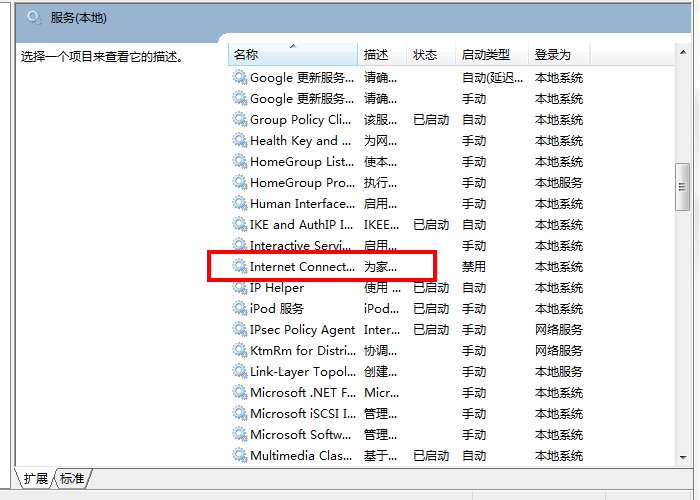Click 禁用 startup type of Internet Connection
The width and height of the screenshot is (700, 500).
[474, 267]
